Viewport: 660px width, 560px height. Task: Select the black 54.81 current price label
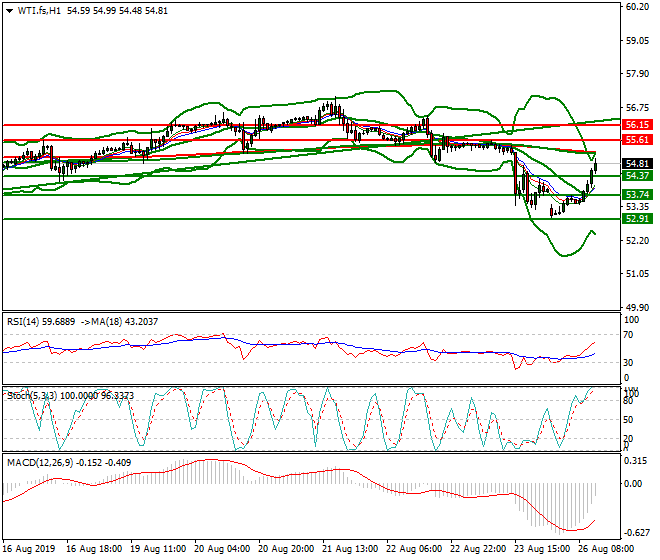tap(637, 164)
